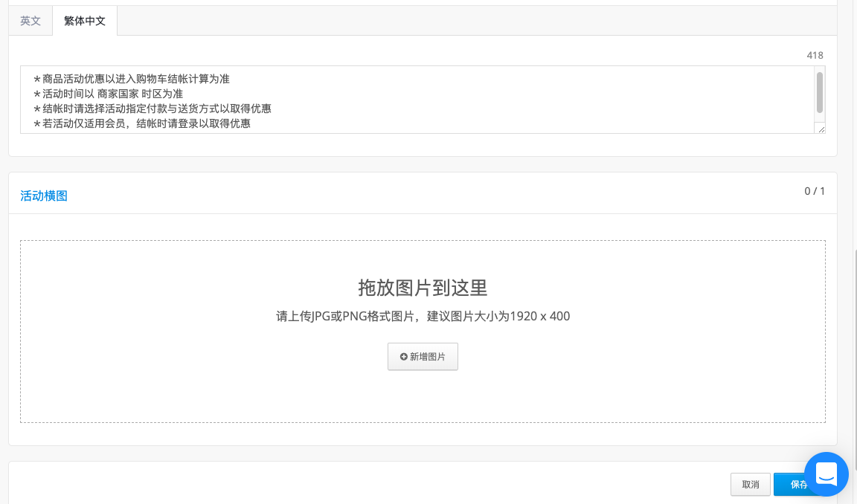This screenshot has width=857, height=504.
Task: Click the line ＊活动时间以 商家国家 时区为准
Action: tap(108, 94)
